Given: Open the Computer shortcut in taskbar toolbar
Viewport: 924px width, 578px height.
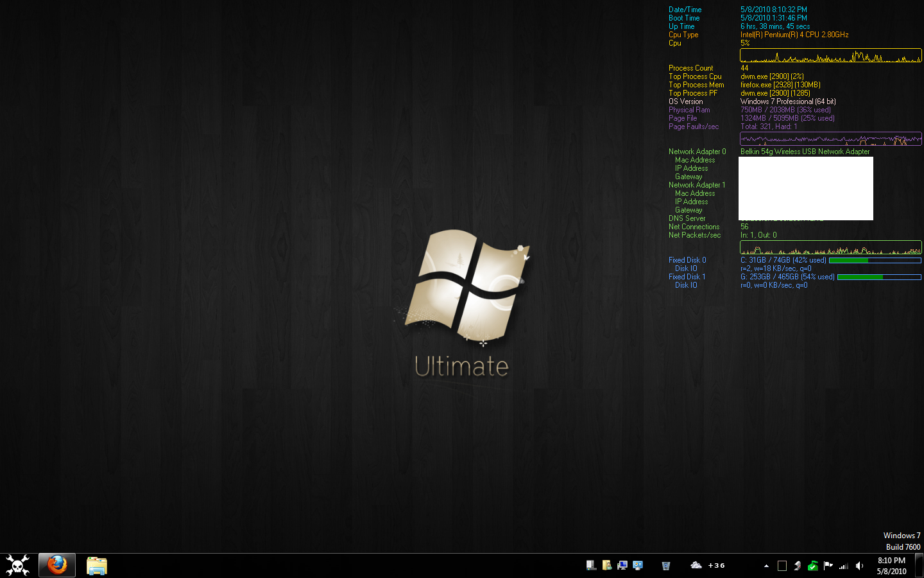Looking at the screenshot, I should point(591,565).
